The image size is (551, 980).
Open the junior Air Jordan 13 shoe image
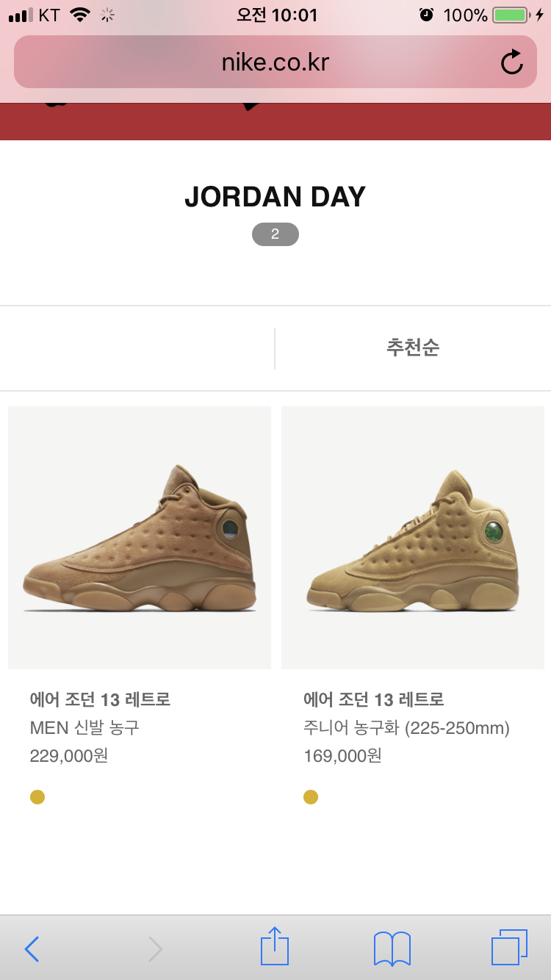[x=413, y=538]
